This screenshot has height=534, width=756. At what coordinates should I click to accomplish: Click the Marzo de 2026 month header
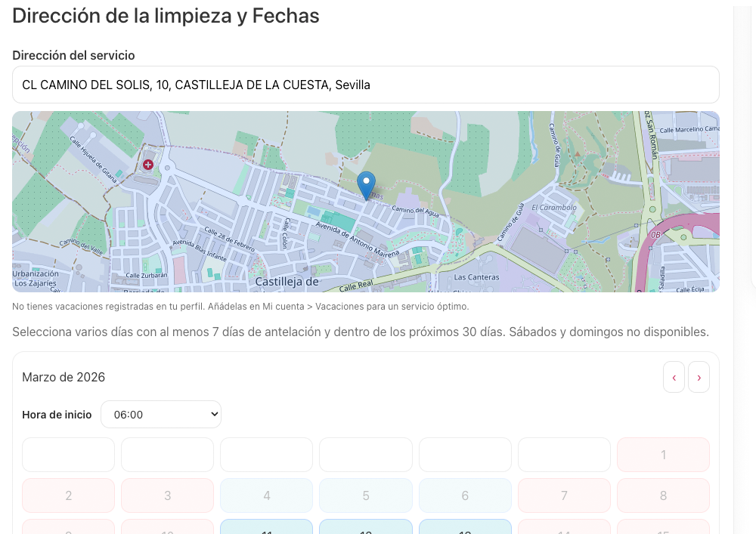coord(64,377)
